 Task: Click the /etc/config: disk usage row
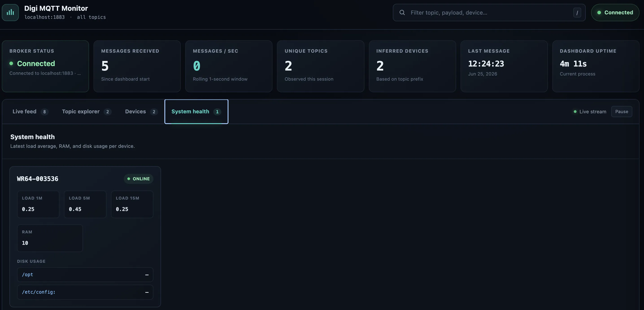point(85,292)
